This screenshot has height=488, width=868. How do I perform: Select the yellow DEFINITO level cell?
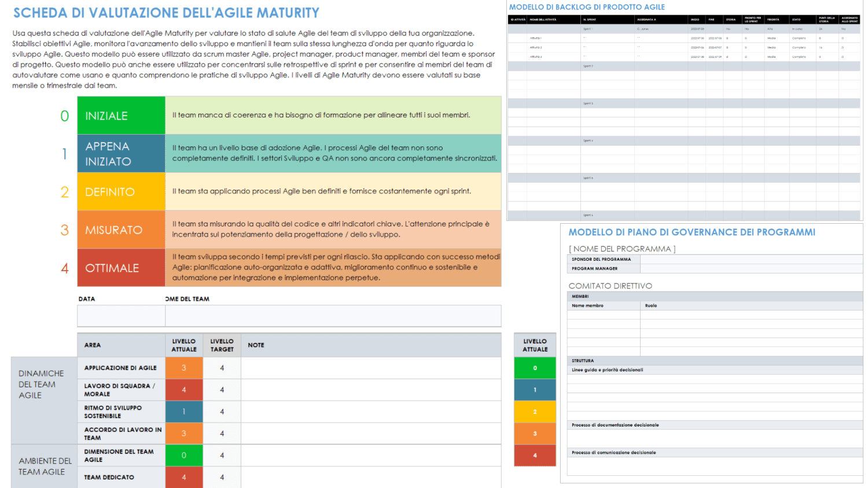click(121, 192)
